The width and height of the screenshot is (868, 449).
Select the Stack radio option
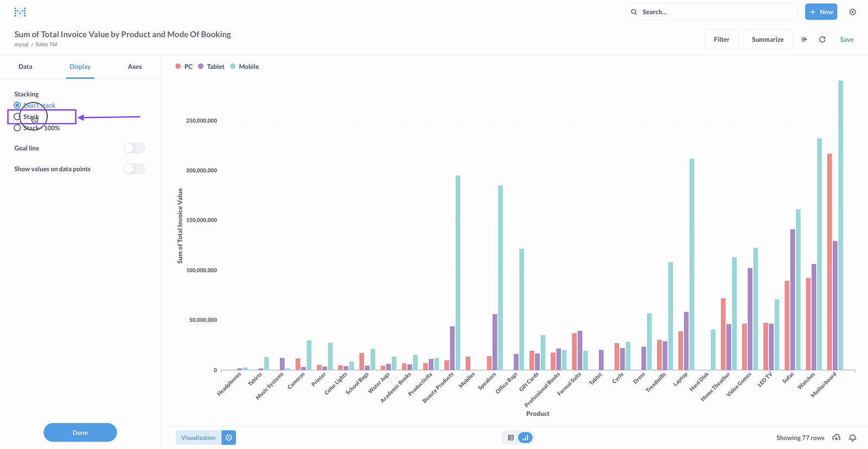[x=17, y=117]
